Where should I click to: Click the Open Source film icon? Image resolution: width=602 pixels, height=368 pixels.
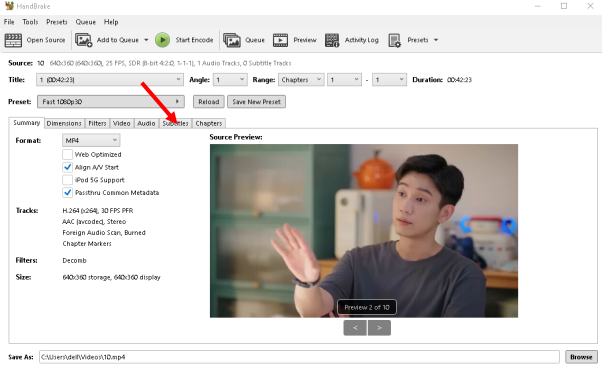pos(13,40)
